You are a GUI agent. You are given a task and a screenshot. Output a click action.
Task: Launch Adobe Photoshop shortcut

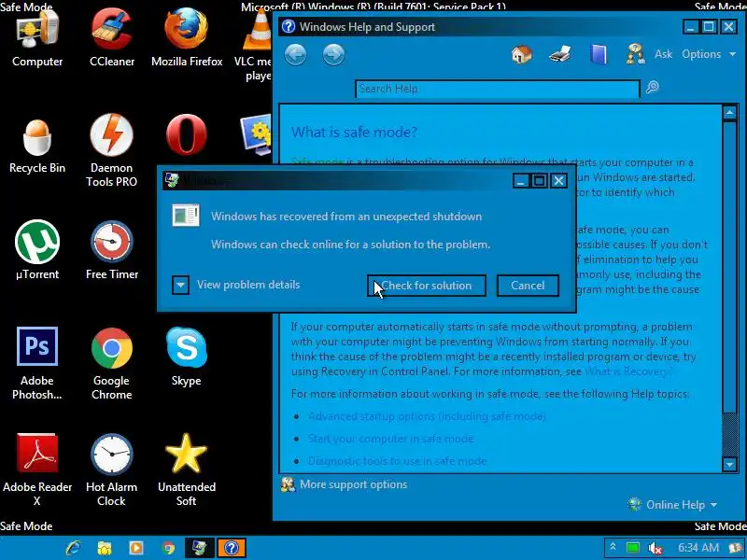tap(37, 364)
